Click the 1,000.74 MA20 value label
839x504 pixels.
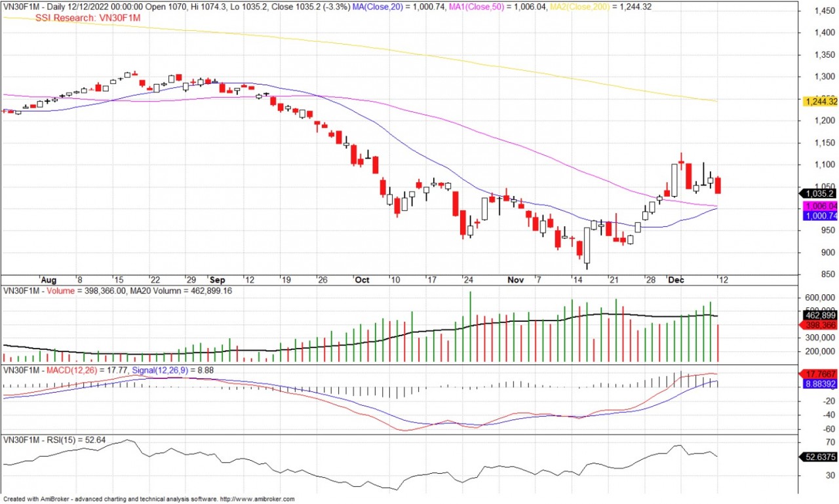[x=820, y=216]
